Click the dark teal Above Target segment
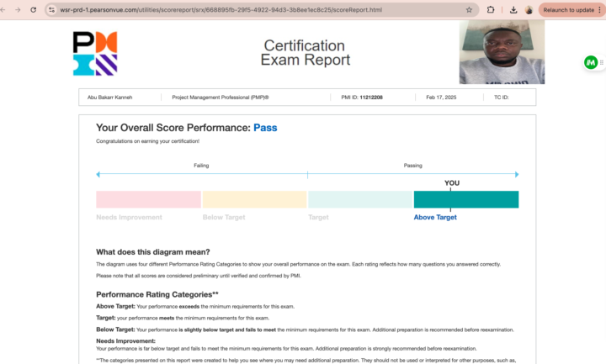 [466, 199]
